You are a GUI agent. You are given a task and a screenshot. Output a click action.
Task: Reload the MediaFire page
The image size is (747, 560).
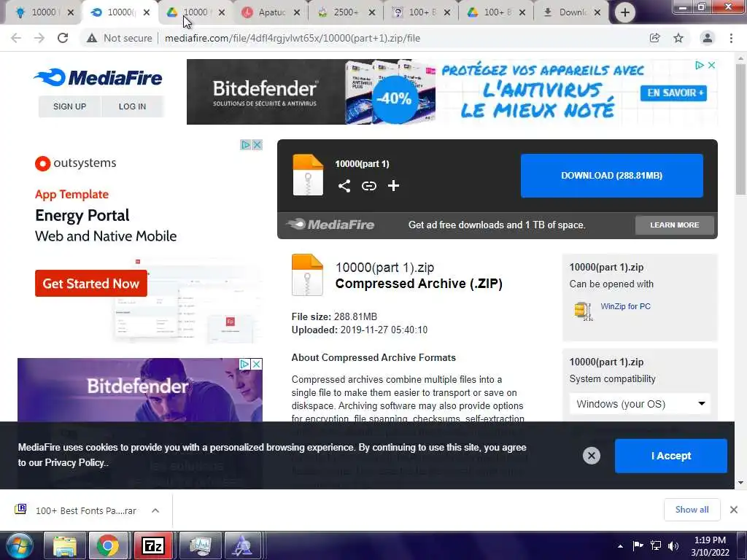[63, 38]
